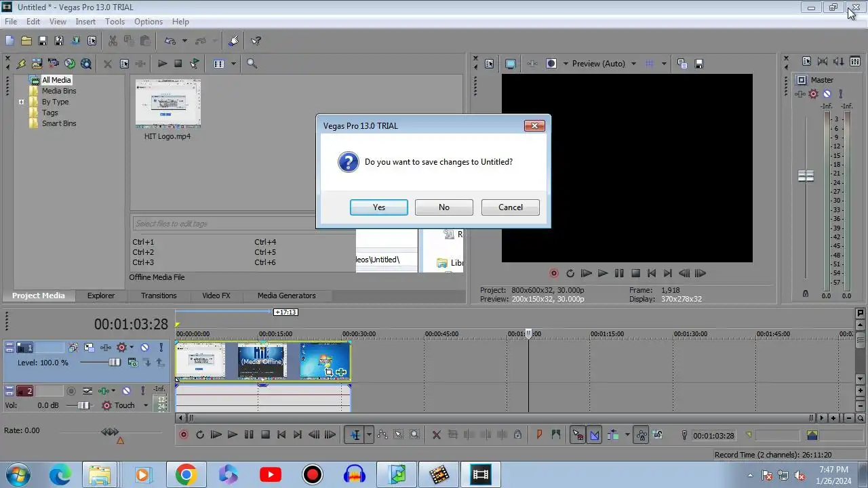Screen dimensions: 868x488
Task: Click Cancel in save dialog
Action: pyautogui.click(x=511, y=207)
